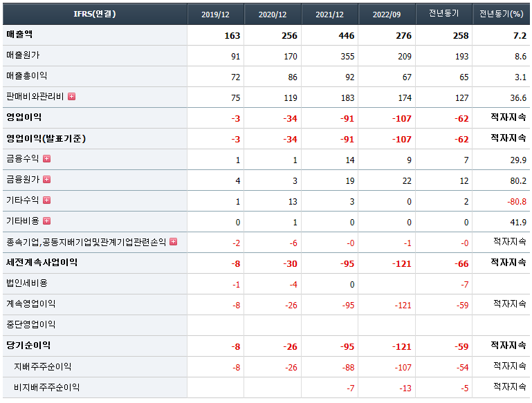Click 판매비와관리비 value 183

[x=347, y=98]
